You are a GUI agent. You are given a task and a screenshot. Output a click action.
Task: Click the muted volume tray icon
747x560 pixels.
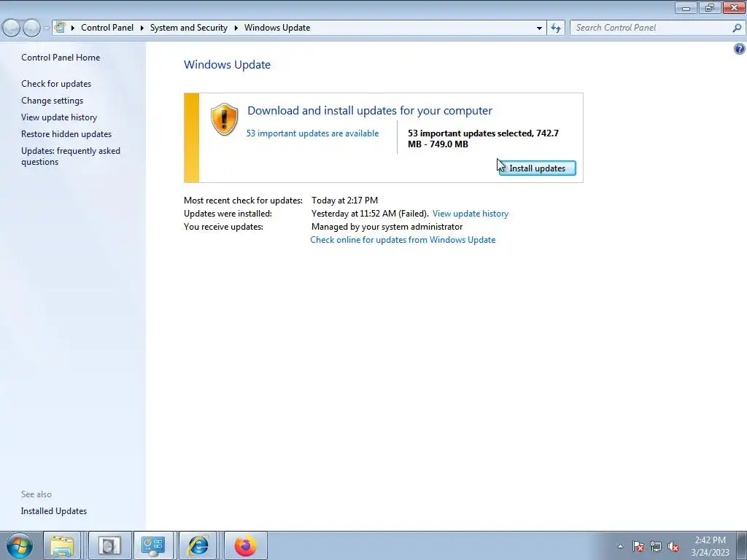click(x=673, y=546)
